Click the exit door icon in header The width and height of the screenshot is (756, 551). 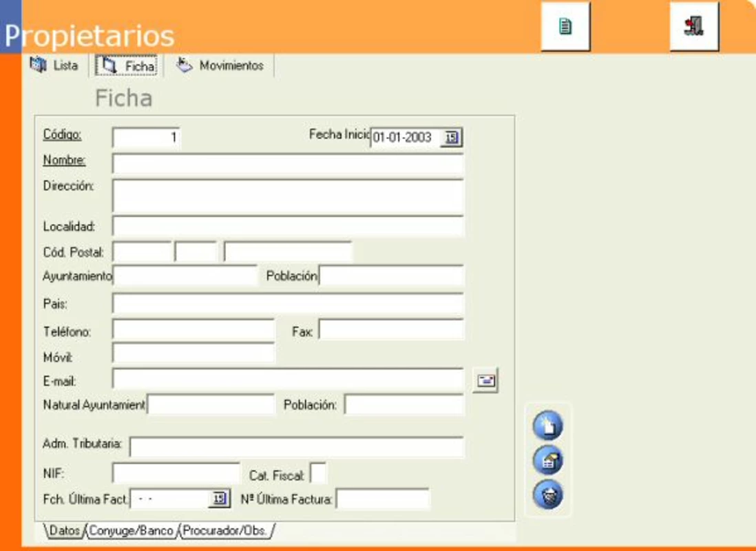[x=694, y=27]
